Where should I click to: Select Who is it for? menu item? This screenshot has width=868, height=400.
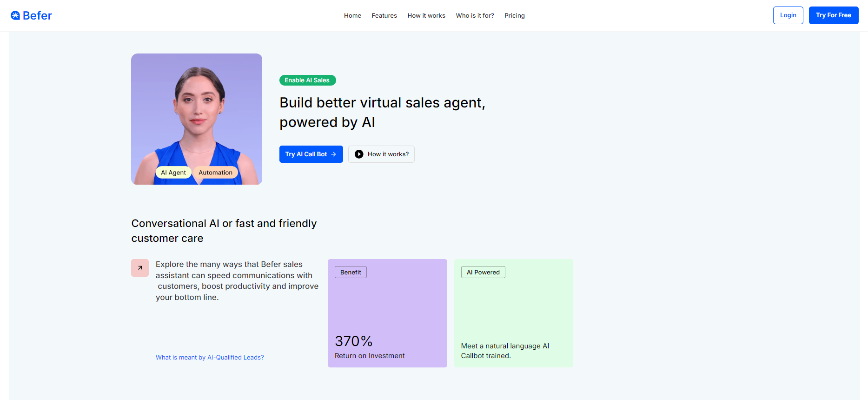(x=475, y=15)
